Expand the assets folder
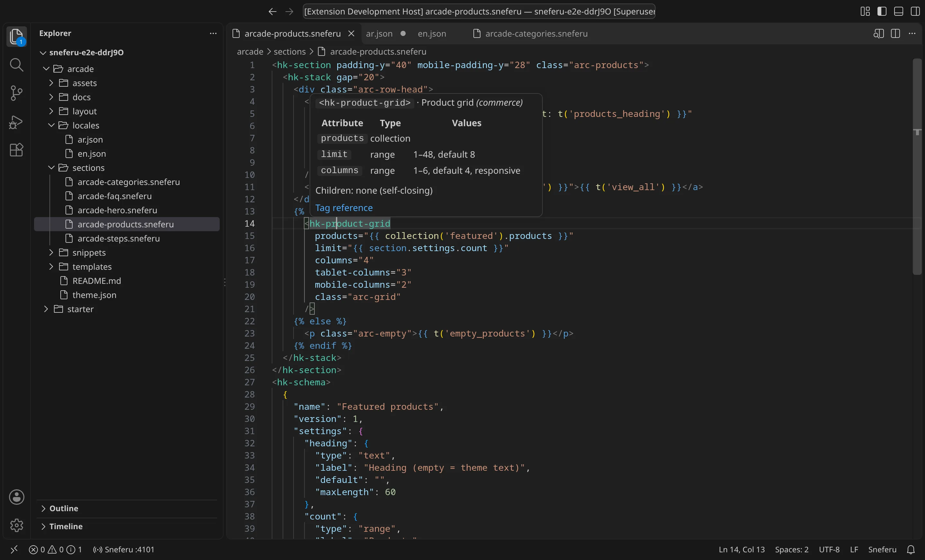 pyautogui.click(x=127, y=83)
